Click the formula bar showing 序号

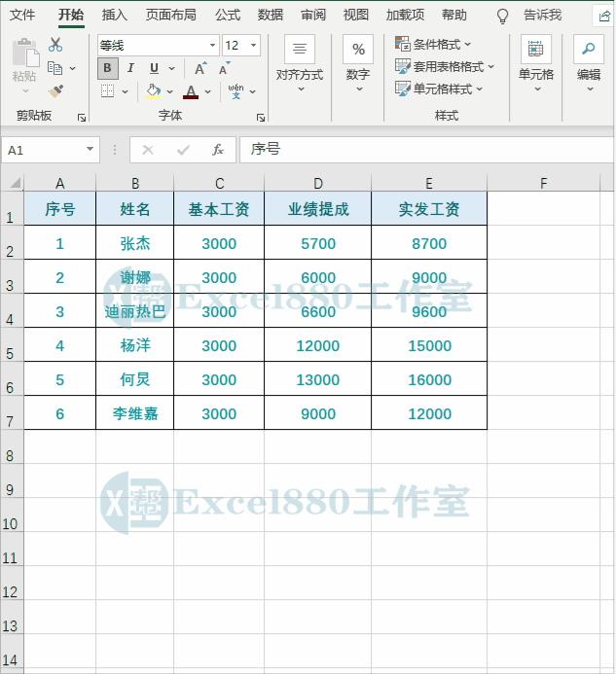tap(426, 150)
